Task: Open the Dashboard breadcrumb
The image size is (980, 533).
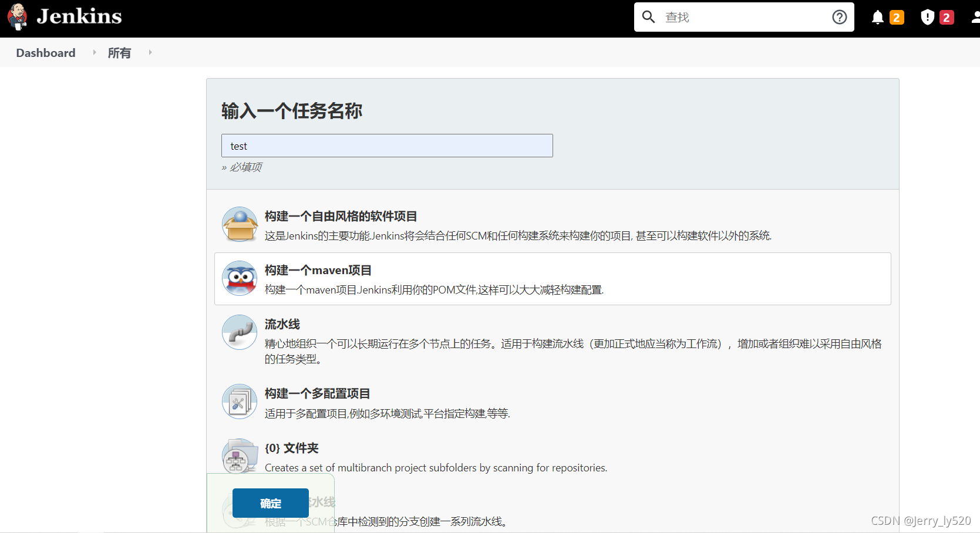Action: point(45,52)
